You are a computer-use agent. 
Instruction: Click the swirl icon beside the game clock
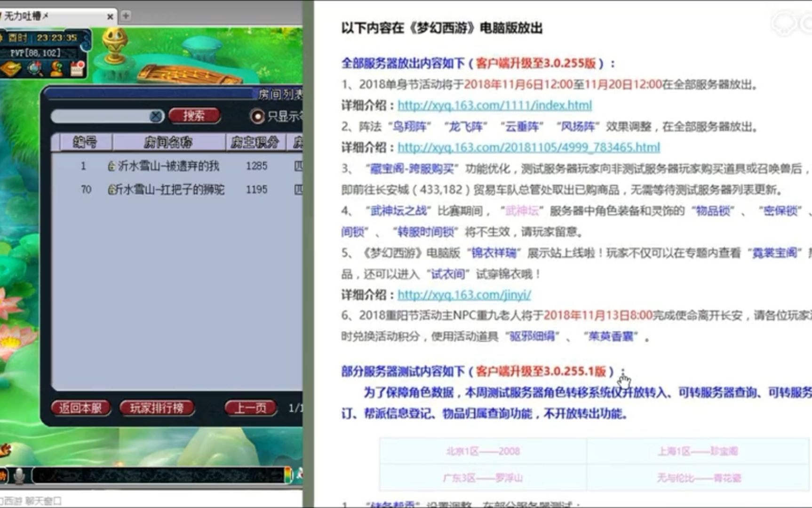pyautogui.click(x=86, y=44)
